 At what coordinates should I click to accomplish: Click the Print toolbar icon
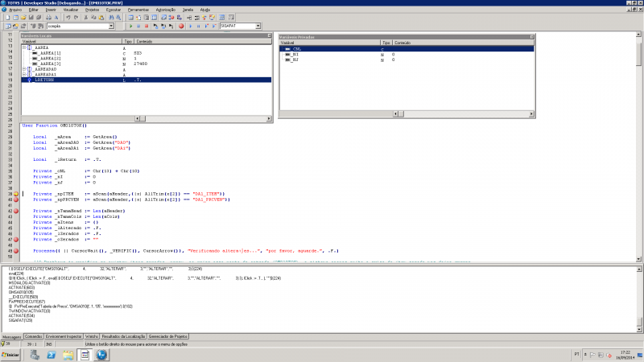48,18
